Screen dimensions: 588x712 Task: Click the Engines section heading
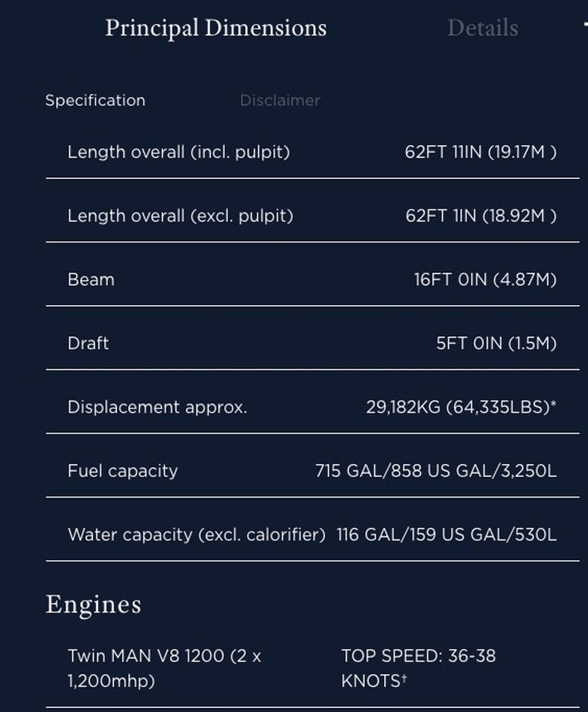94,604
